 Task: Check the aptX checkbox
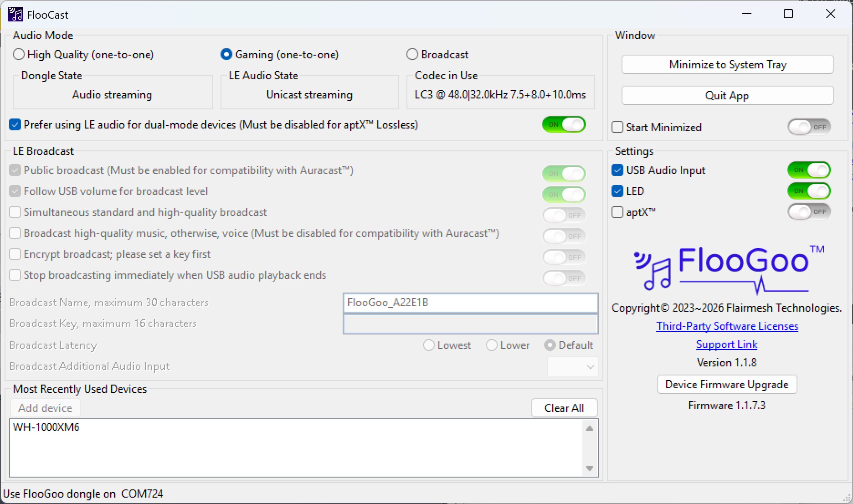click(x=617, y=212)
